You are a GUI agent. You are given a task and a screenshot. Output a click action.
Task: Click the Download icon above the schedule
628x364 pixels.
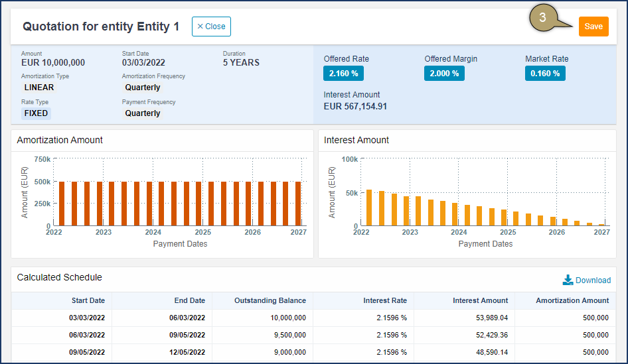568,280
